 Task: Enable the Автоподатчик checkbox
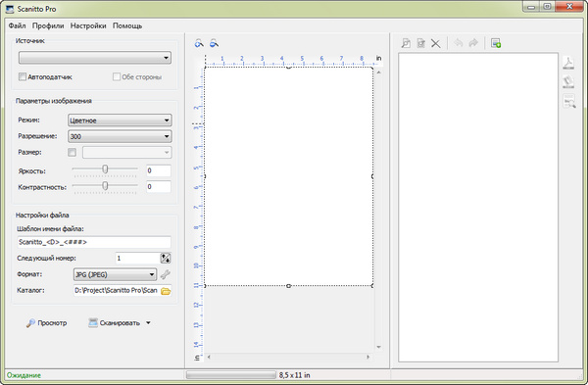[23, 76]
